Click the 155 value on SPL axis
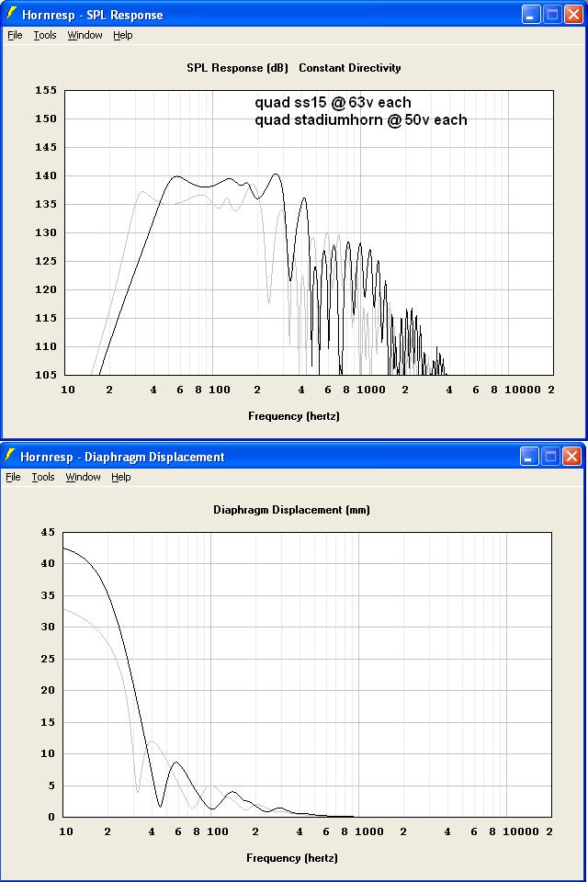588x882 pixels. tap(46, 90)
